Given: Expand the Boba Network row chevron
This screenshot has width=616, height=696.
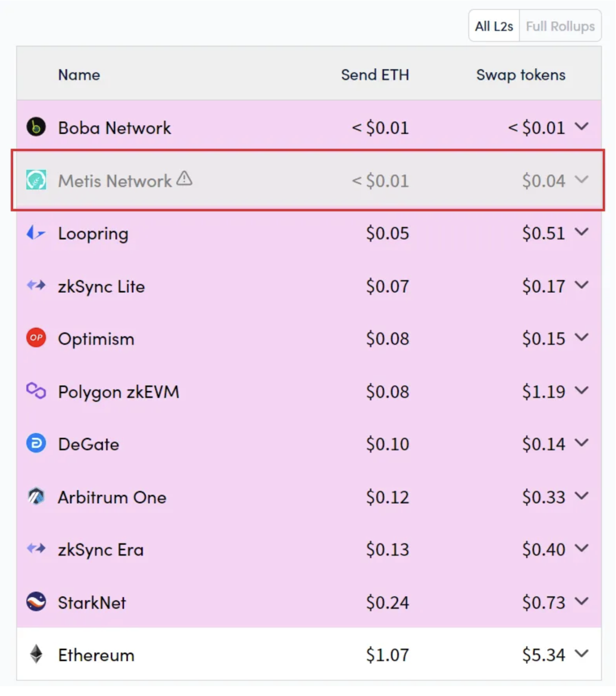Looking at the screenshot, I should [582, 127].
